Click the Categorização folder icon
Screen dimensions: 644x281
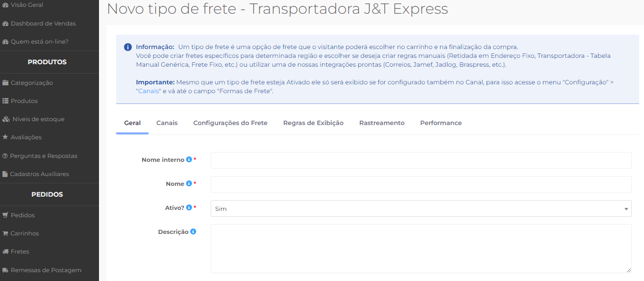(x=5, y=83)
